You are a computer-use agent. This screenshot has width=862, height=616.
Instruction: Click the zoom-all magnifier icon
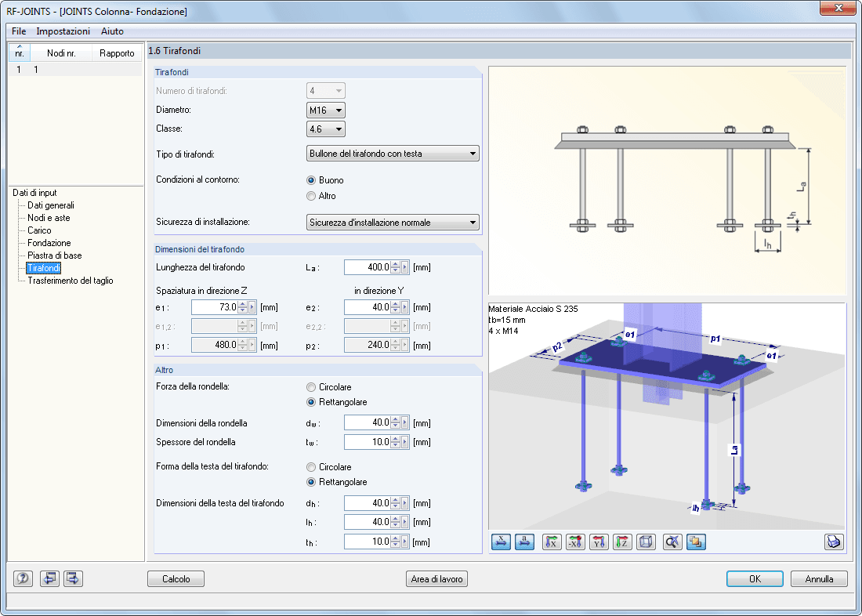click(x=672, y=542)
